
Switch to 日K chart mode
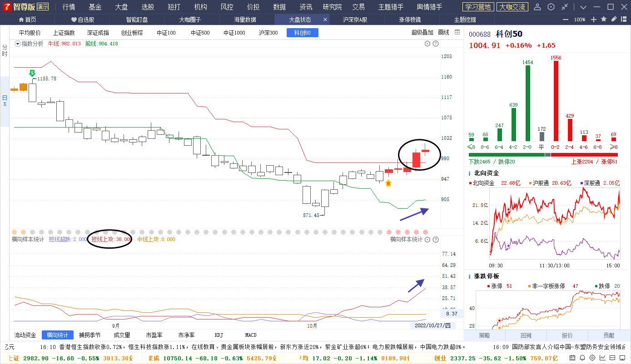click(5, 101)
